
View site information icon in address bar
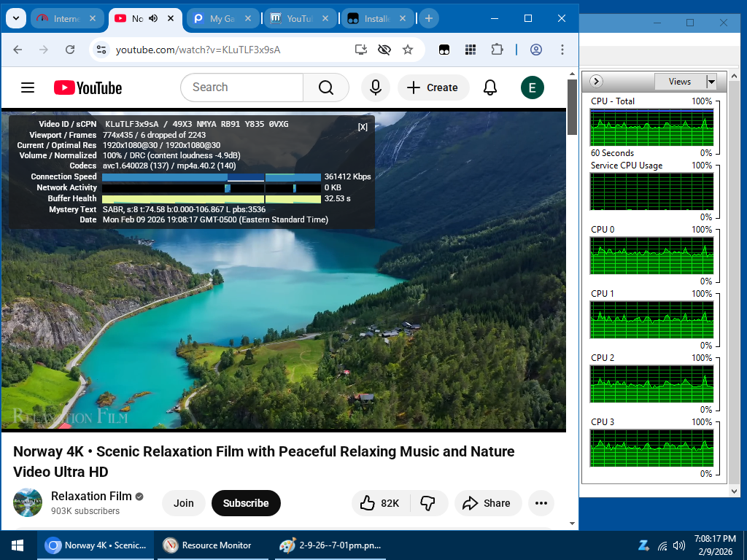tap(101, 50)
